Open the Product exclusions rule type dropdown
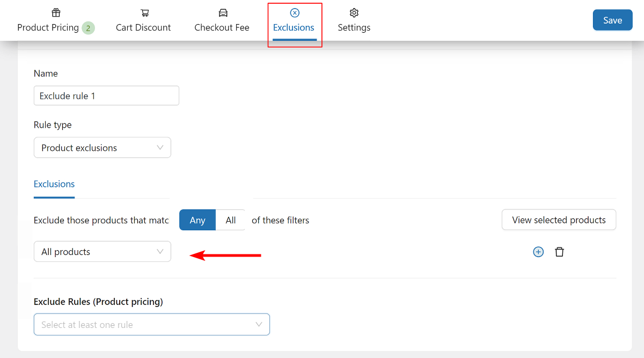 pos(102,148)
